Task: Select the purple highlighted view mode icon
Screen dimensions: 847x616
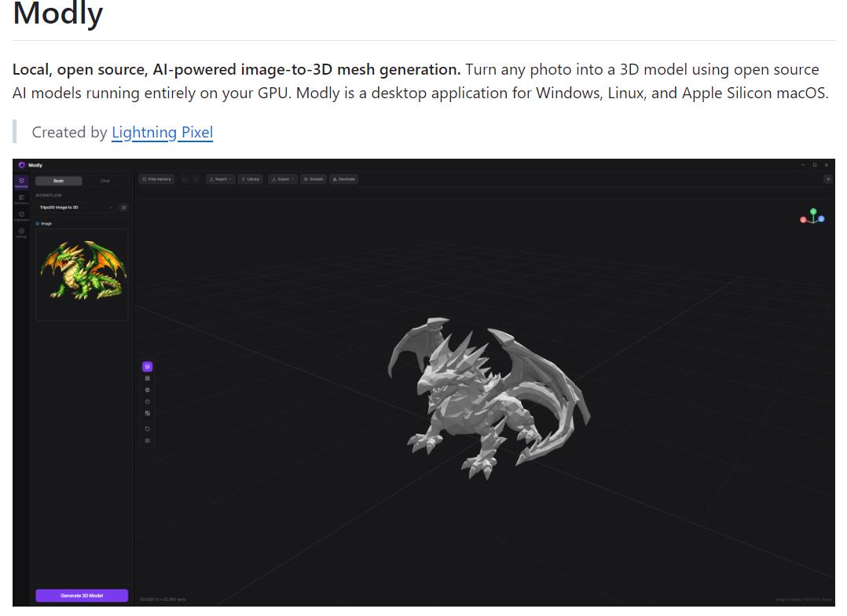Action: (x=148, y=367)
